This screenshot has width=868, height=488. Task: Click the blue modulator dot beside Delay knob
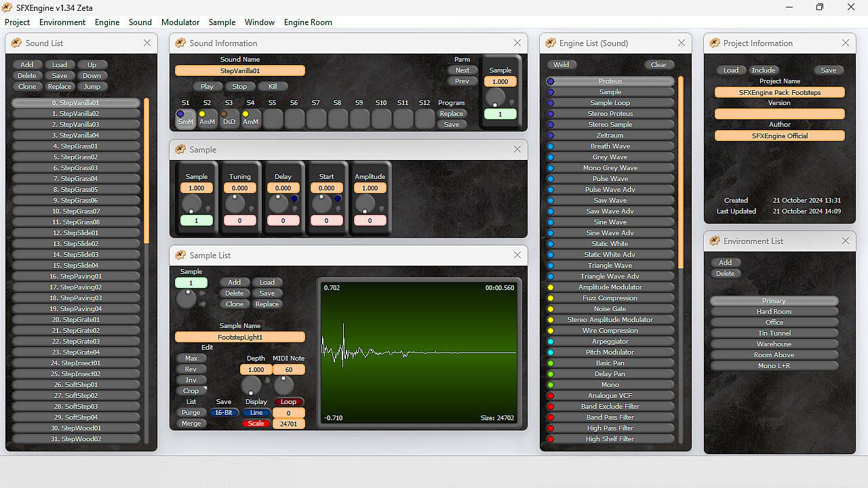[x=294, y=199]
